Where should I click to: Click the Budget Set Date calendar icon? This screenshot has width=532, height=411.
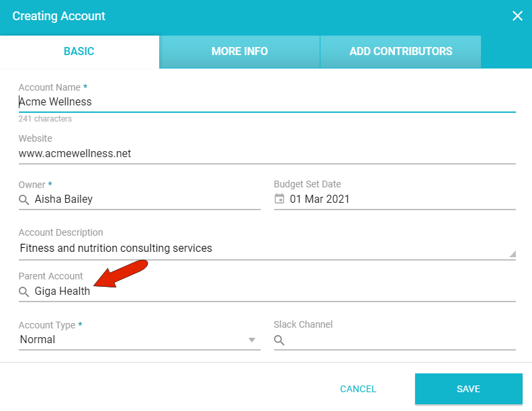(x=279, y=199)
